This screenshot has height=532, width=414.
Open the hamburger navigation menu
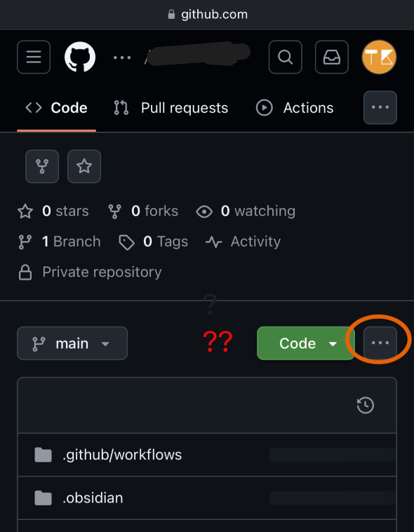click(x=34, y=57)
